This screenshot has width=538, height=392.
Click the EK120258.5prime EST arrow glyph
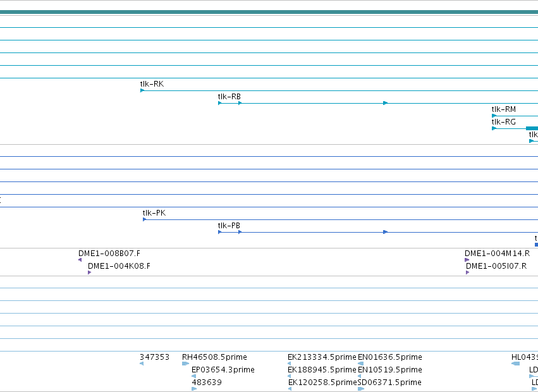[x=290, y=389]
